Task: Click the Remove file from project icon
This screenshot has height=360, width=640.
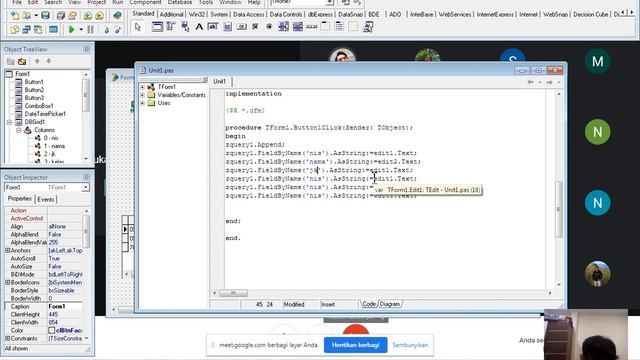Action: (x=99, y=16)
